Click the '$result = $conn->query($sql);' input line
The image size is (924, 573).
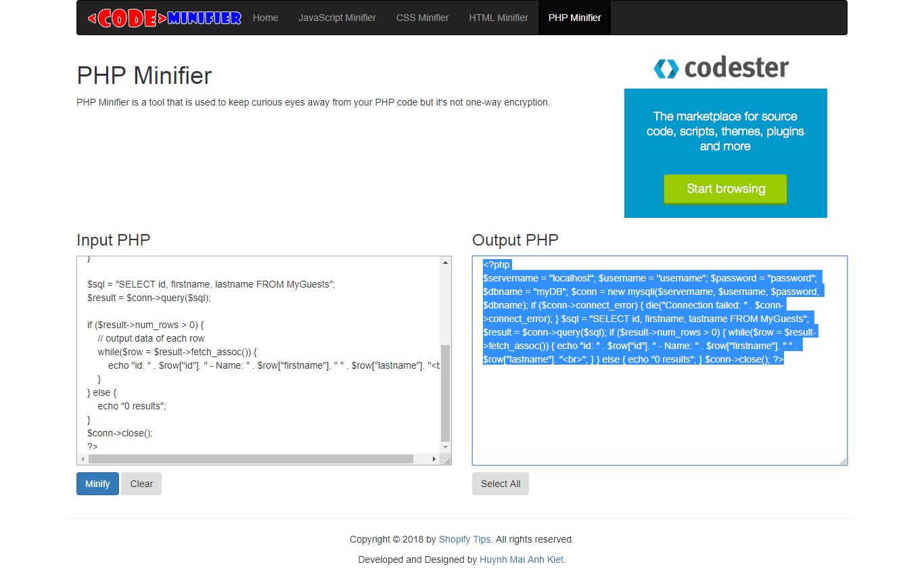(149, 298)
